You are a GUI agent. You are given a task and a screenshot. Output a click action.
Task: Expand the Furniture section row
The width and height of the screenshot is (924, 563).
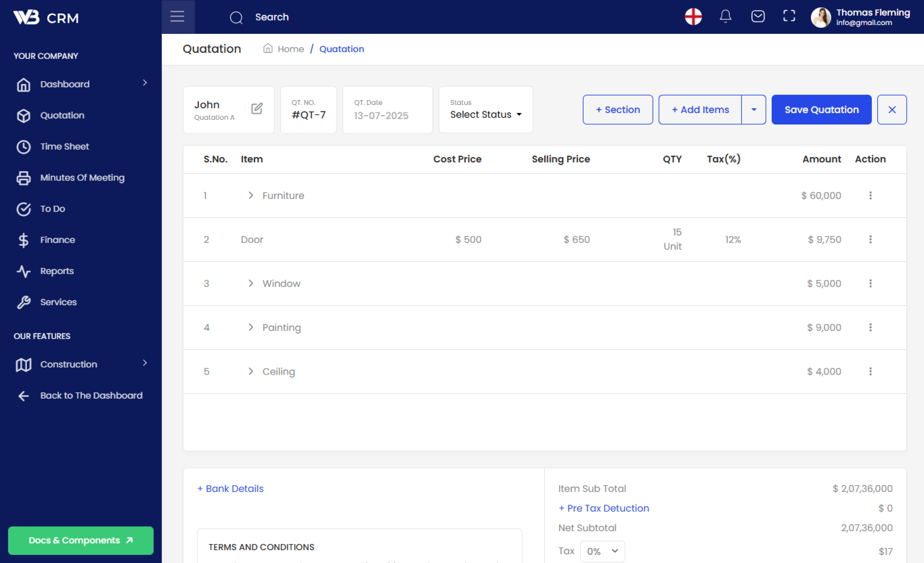[x=251, y=196]
